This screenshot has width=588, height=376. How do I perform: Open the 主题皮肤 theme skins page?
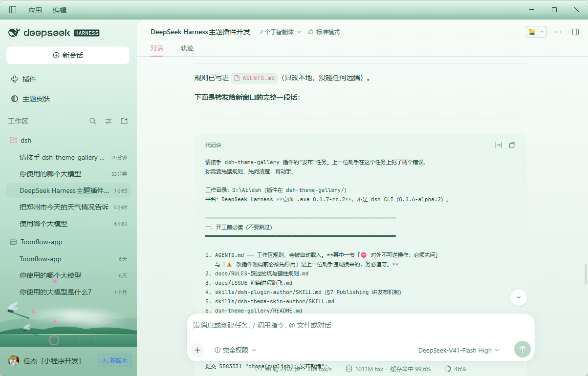(x=68, y=99)
